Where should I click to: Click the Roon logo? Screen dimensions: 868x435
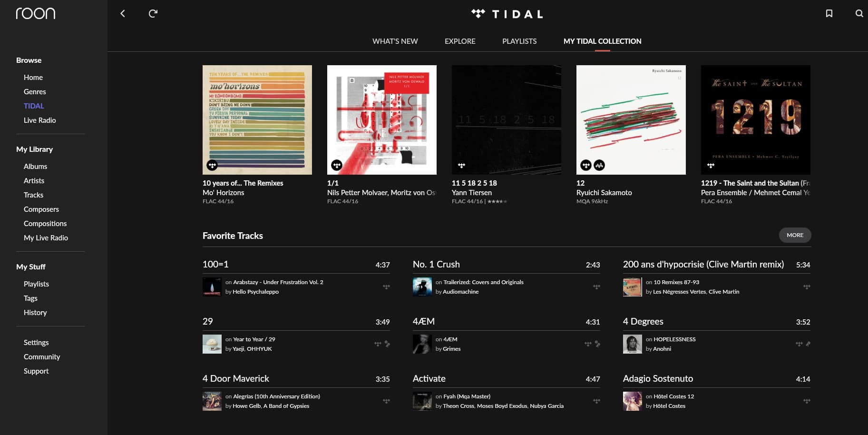click(x=36, y=13)
